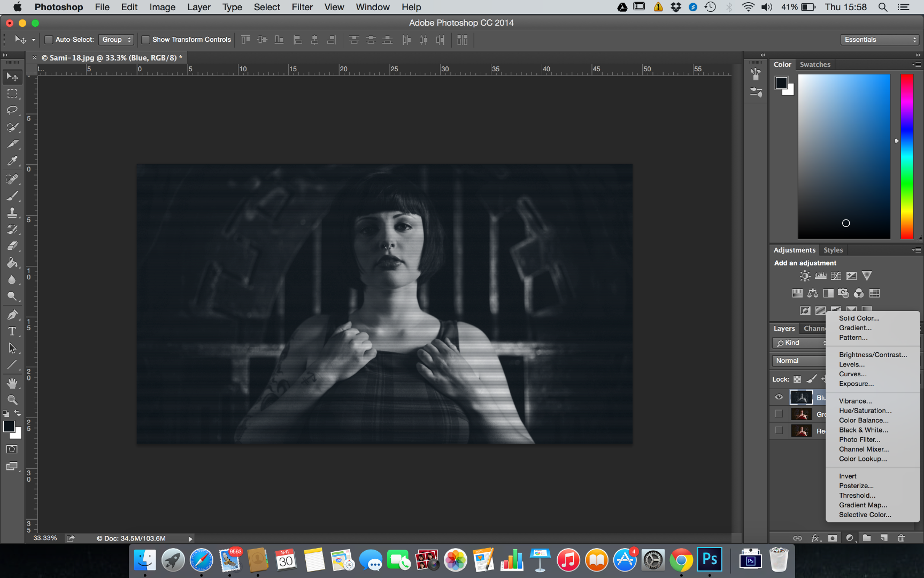Add a Levels adjustment icon
Image resolution: width=924 pixels, height=578 pixels.
pyautogui.click(x=820, y=276)
